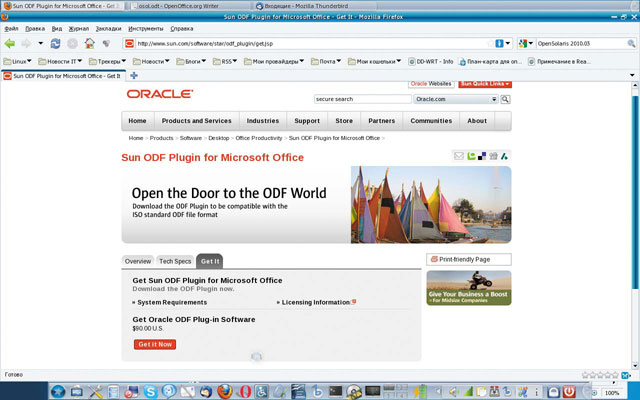This screenshot has height=400, width=640.
Task: Open the list all tabs arrow
Action: point(632,75)
